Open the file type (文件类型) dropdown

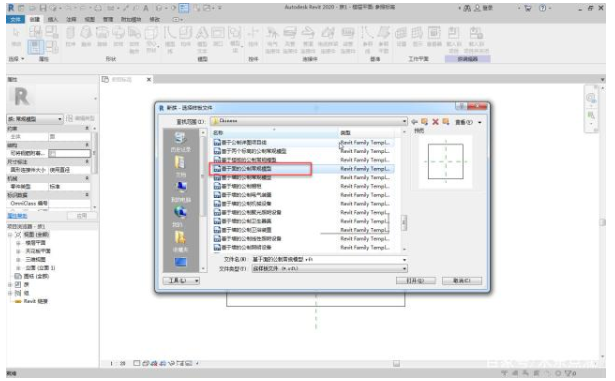[x=404, y=268]
